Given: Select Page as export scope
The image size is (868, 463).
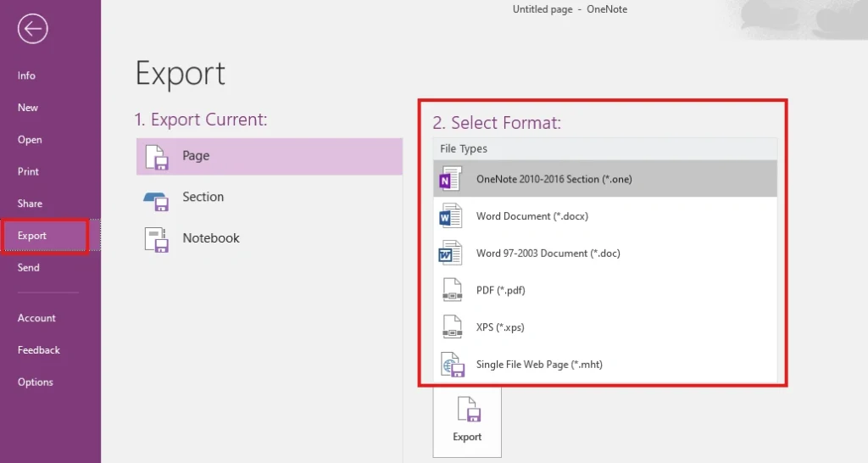Looking at the screenshot, I should coord(269,157).
